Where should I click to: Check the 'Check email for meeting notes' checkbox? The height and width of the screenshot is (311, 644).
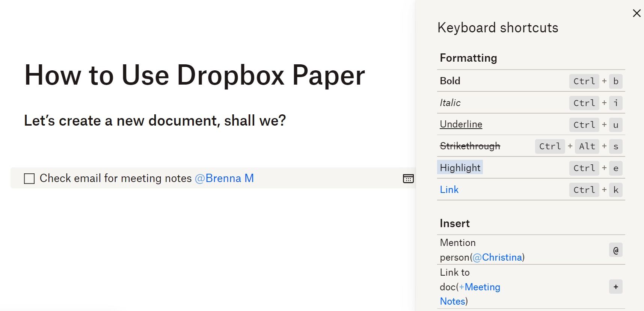click(x=29, y=178)
